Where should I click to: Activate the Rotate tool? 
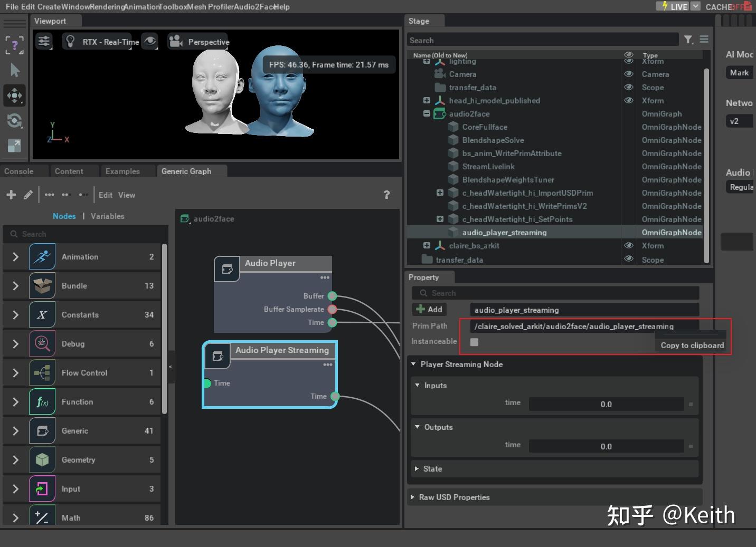(x=14, y=121)
